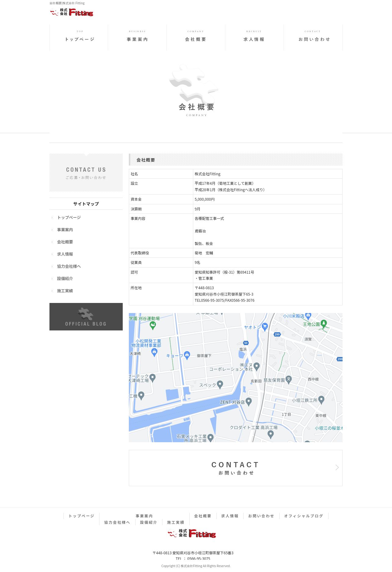Click the 菊地 宏輔 representative name
This screenshot has width=392, height=572.
click(204, 253)
